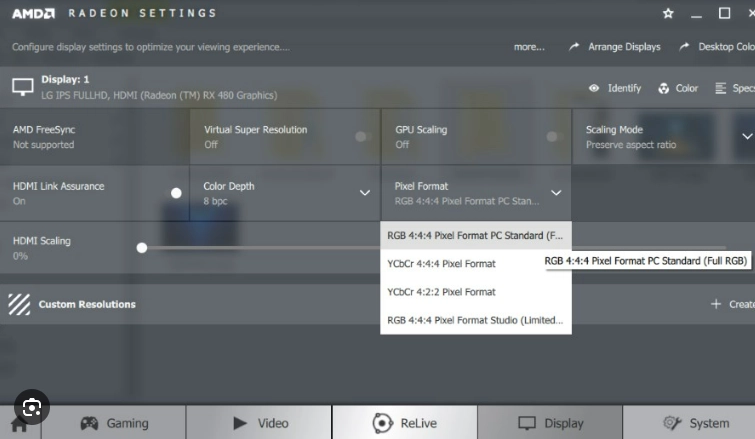Click the Color palette icon

point(664,88)
